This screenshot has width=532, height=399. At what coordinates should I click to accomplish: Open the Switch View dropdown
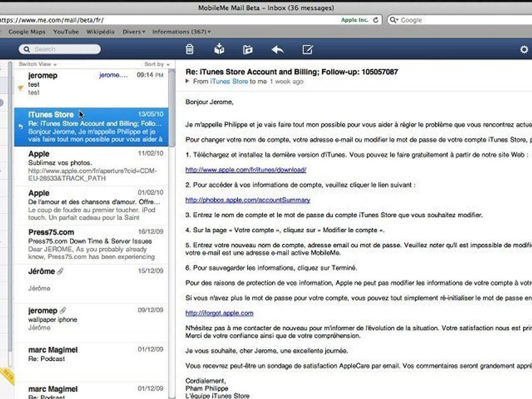[x=37, y=64]
